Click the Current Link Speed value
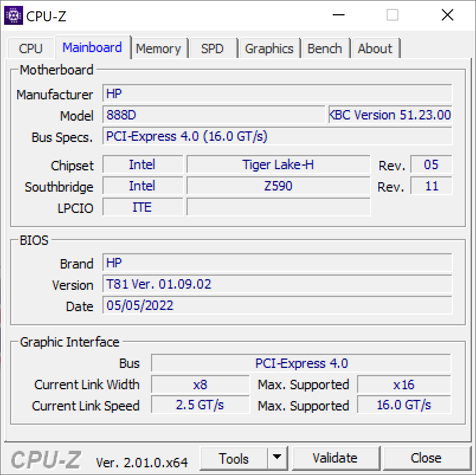 point(200,405)
